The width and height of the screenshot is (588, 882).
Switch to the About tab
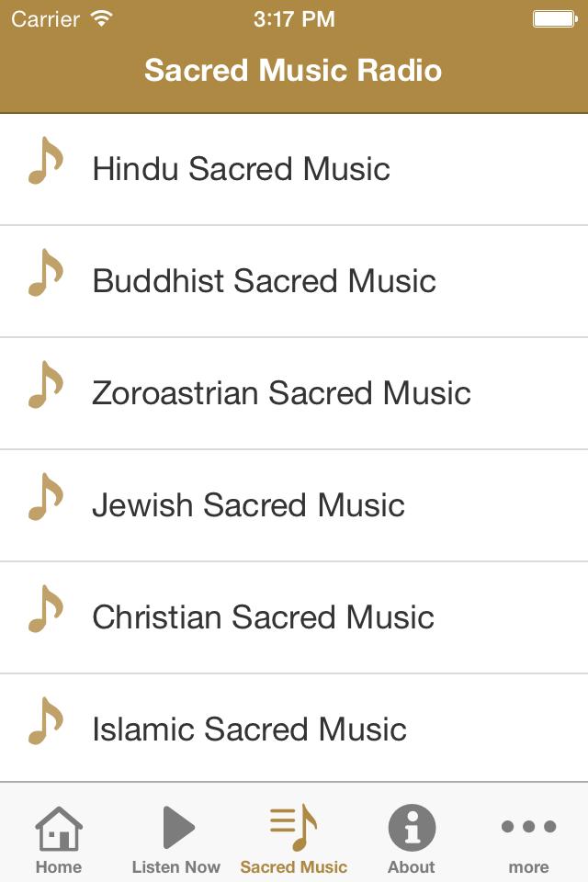tap(412, 839)
